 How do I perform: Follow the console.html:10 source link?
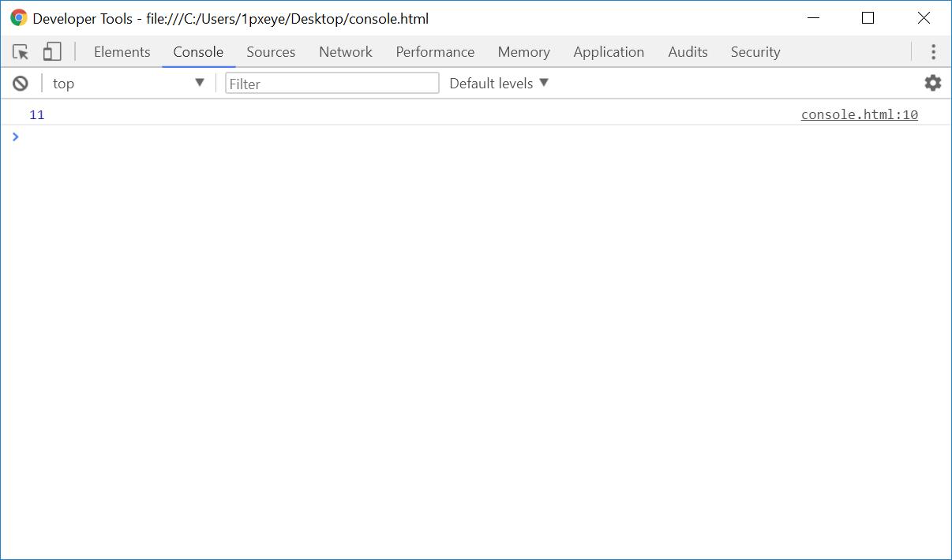tap(859, 114)
